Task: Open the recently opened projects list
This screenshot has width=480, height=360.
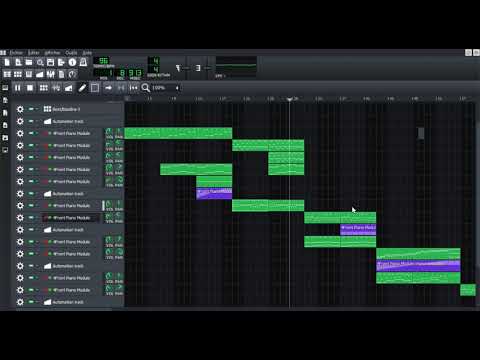Action: point(40,62)
